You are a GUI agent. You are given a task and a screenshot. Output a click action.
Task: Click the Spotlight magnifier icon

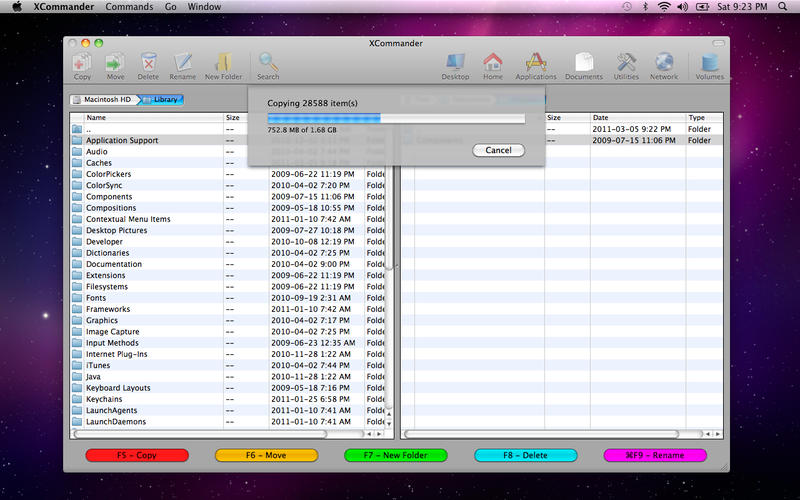(x=783, y=7)
